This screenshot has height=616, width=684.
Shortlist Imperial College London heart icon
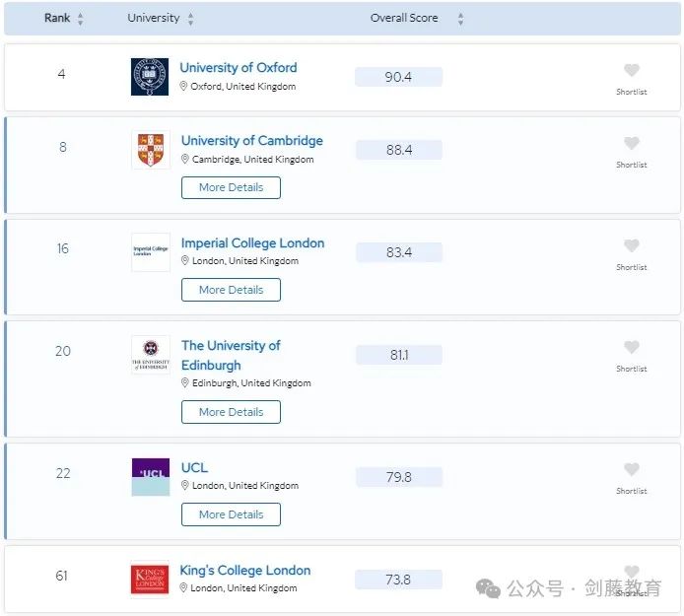tap(631, 245)
